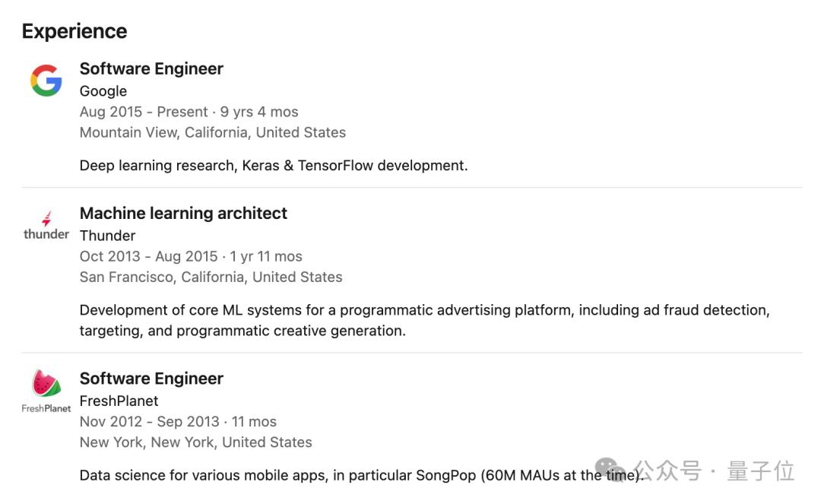The width and height of the screenshot is (821, 504).
Task: Open the Software Engineer title at Google
Action: (x=151, y=68)
